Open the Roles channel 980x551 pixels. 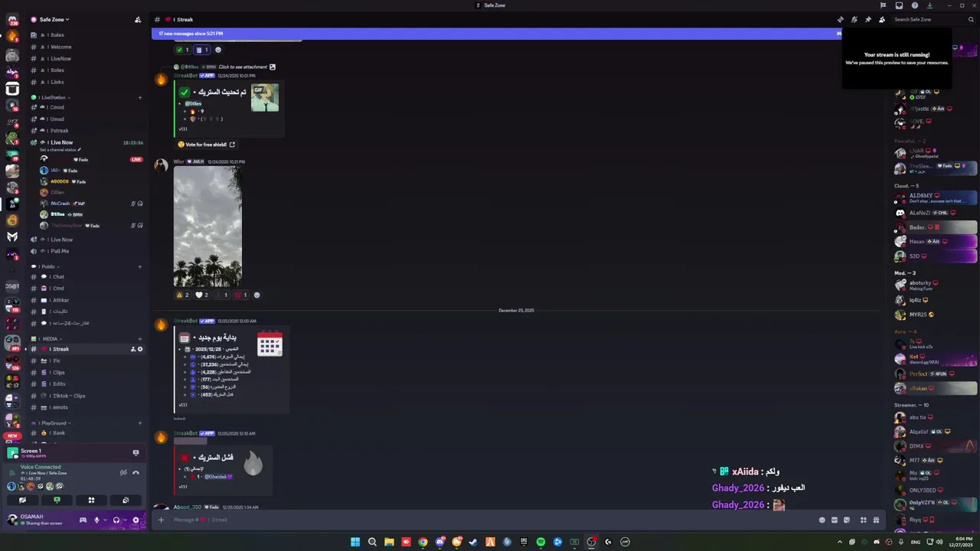click(x=85, y=70)
